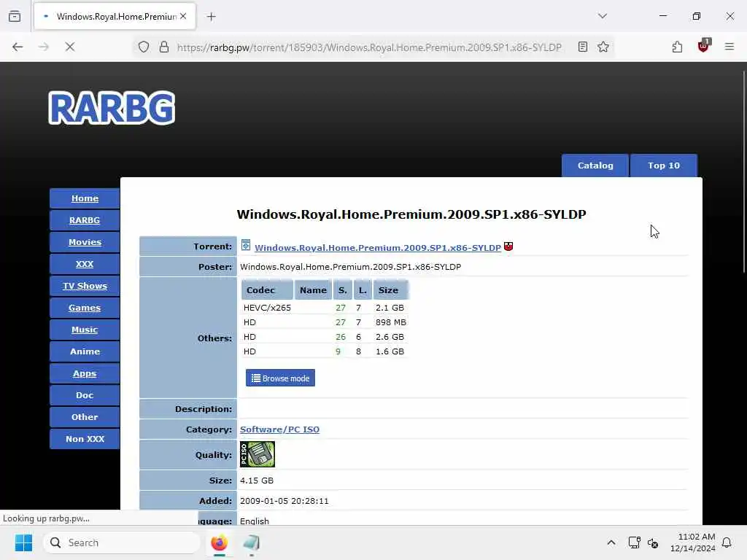The image size is (747, 560).
Task: Open Other category in sidebar
Action: coord(85,417)
